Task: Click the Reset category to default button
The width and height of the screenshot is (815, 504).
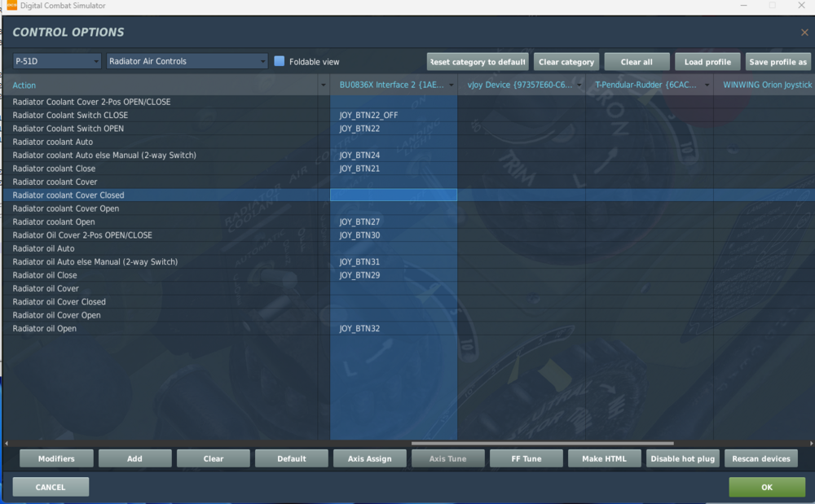Action: [478, 62]
